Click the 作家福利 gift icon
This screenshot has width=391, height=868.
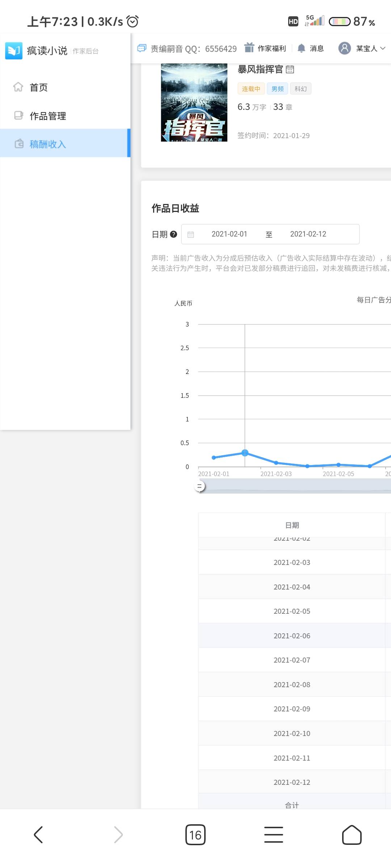pyautogui.click(x=249, y=48)
